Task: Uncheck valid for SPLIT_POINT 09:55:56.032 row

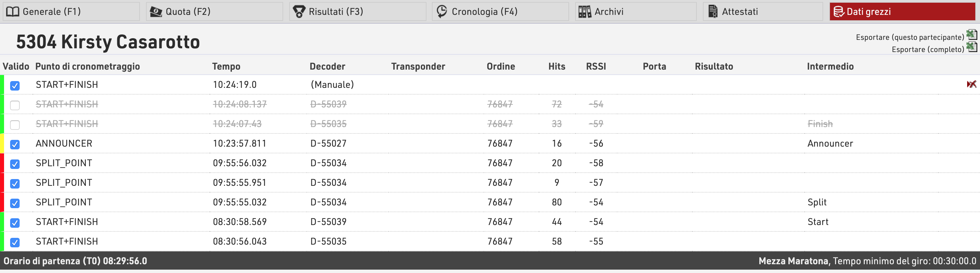Action: 15,164
